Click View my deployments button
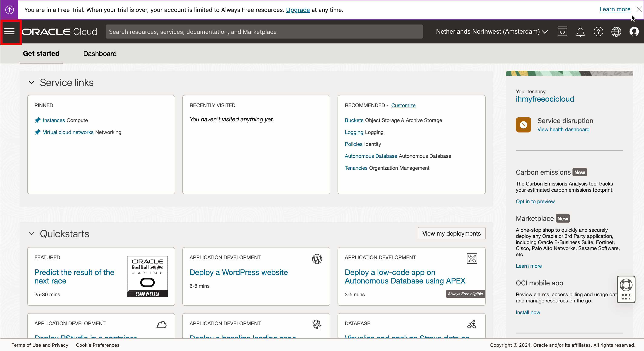The image size is (644, 351). point(451,233)
